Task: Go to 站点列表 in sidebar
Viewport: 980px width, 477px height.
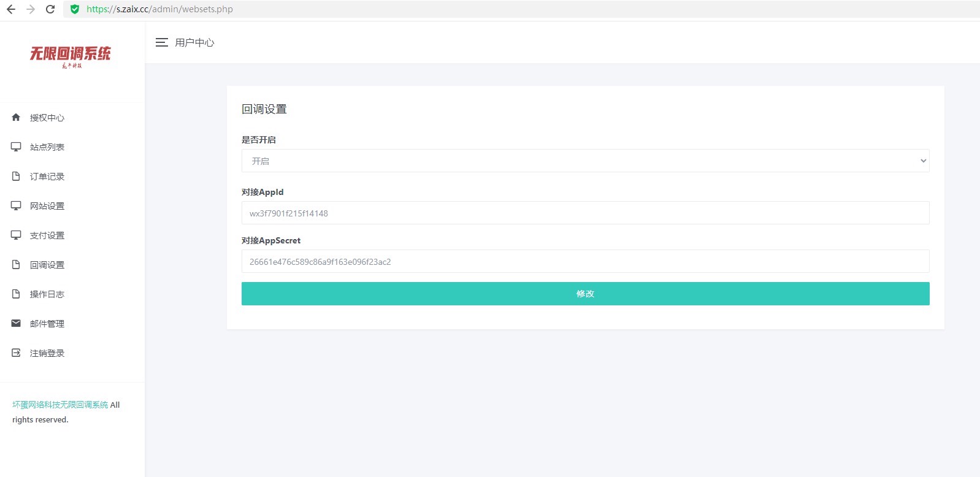Action: point(47,147)
